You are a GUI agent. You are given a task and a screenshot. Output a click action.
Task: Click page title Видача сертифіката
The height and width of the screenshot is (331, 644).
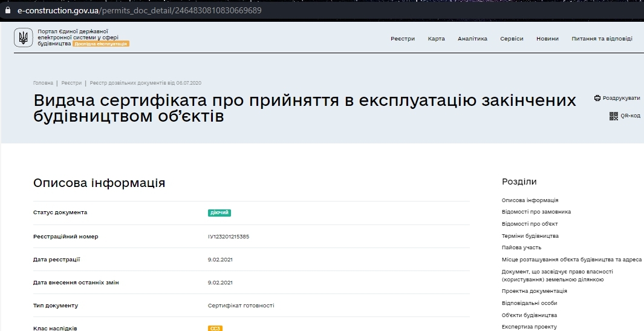coord(304,108)
